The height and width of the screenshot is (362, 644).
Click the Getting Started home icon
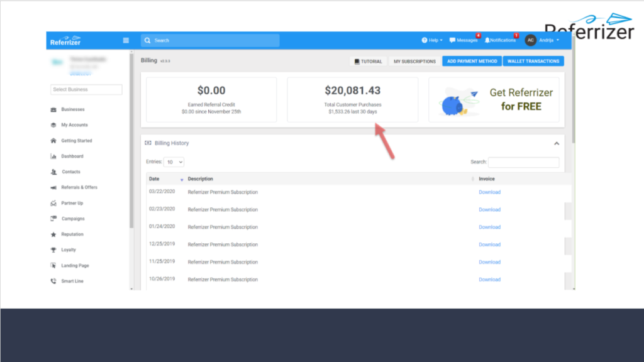coord(53,141)
